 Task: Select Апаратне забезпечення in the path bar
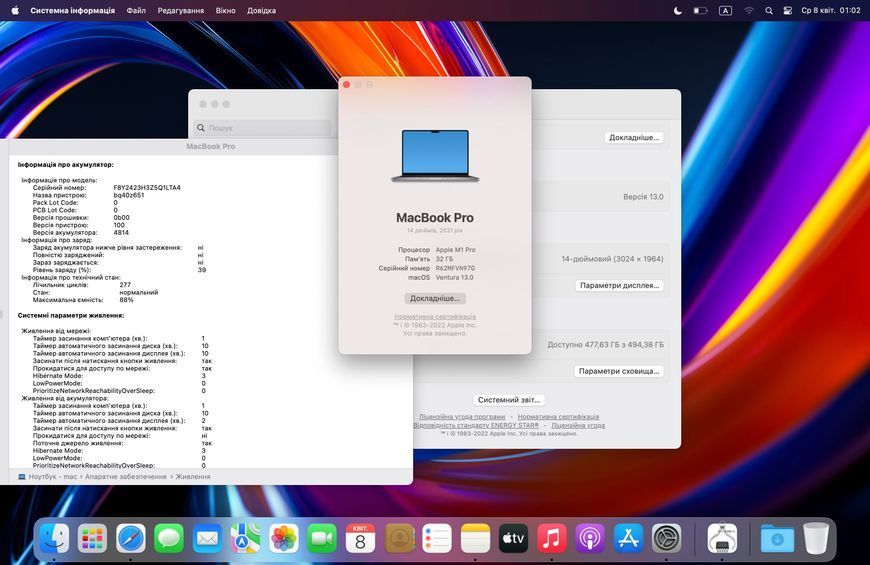tap(125, 476)
